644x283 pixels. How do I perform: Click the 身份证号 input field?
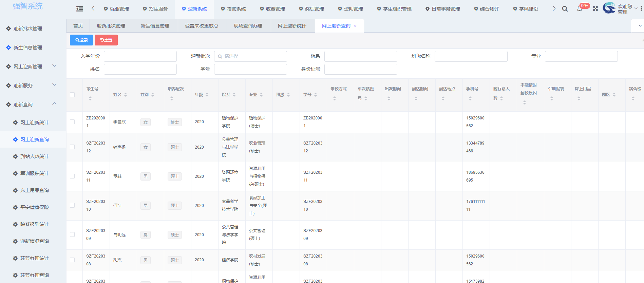[x=361, y=69]
